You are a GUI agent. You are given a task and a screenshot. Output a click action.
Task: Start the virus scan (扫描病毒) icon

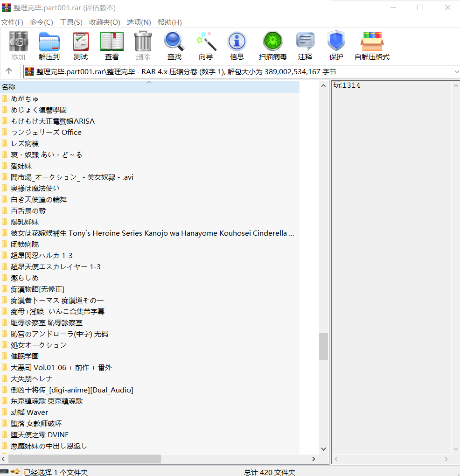(273, 45)
